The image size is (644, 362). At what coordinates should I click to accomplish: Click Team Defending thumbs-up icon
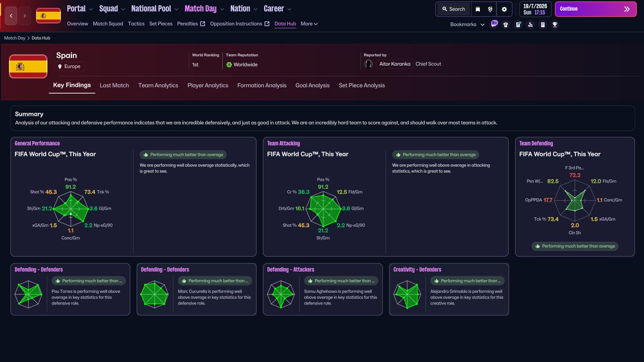[x=538, y=246]
